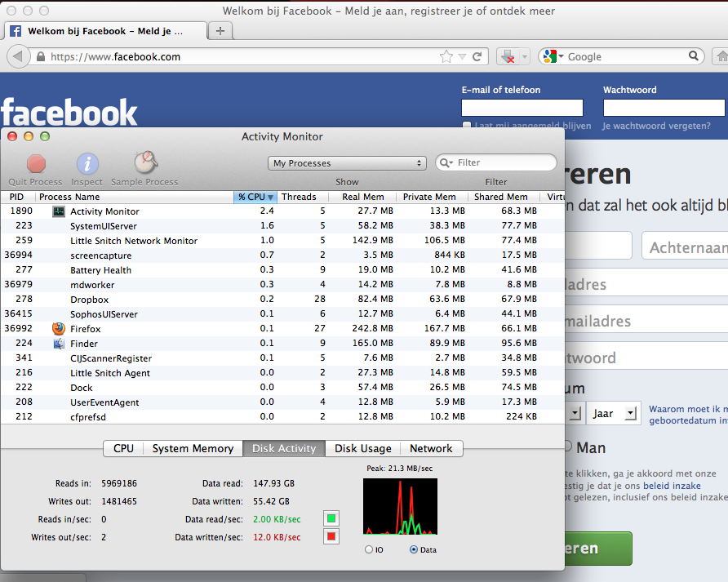Viewport: 728px width, 582px height.
Task: Click the Firefox URL address field
Action: pos(242,56)
